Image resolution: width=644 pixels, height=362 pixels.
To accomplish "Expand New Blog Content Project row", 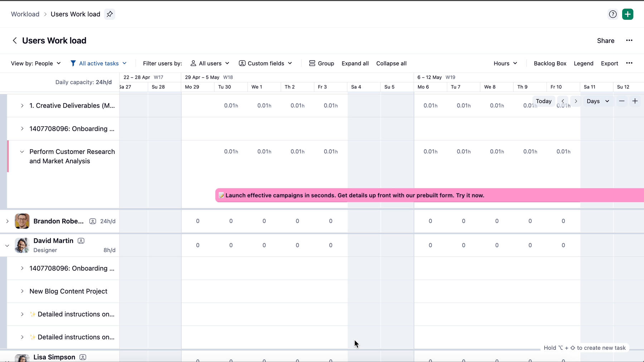I will pyautogui.click(x=22, y=291).
